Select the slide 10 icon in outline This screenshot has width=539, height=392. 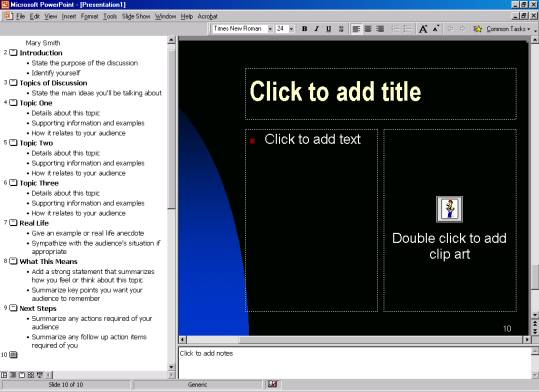(x=13, y=355)
